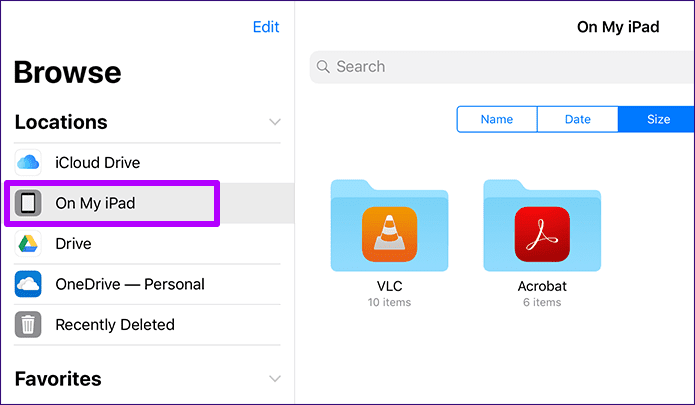The image size is (695, 405).
Task: Open Recently Deleted label
Action: click(115, 325)
